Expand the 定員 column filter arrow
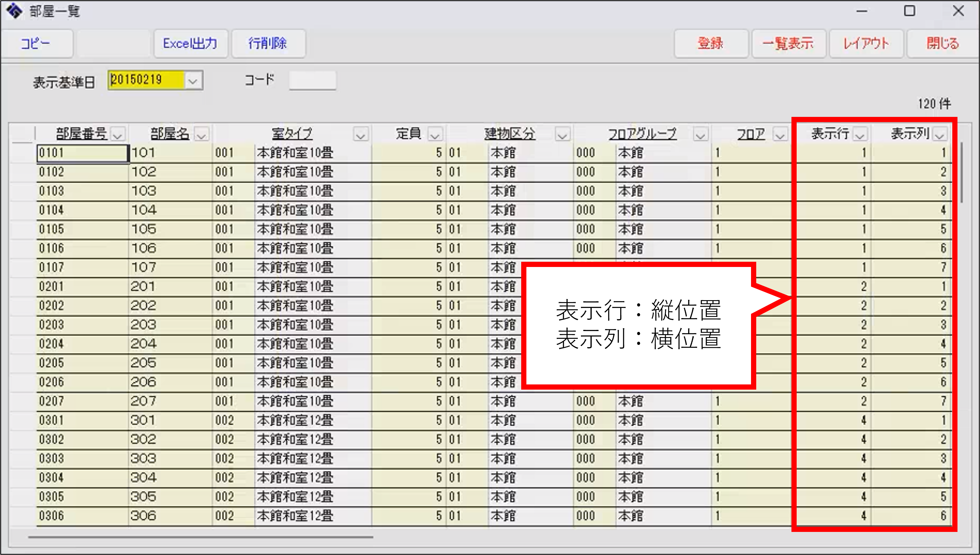This screenshot has width=980, height=555. coord(435,134)
